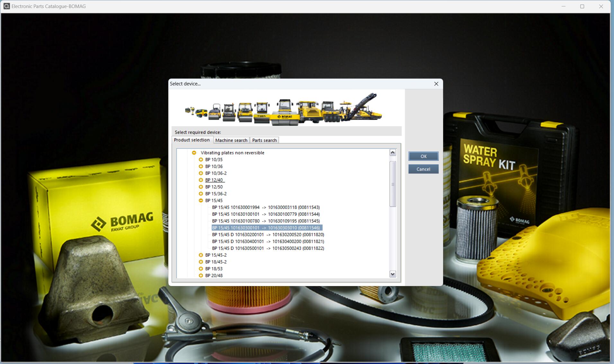Expand the BP 18/45-2 node

pos(201,262)
